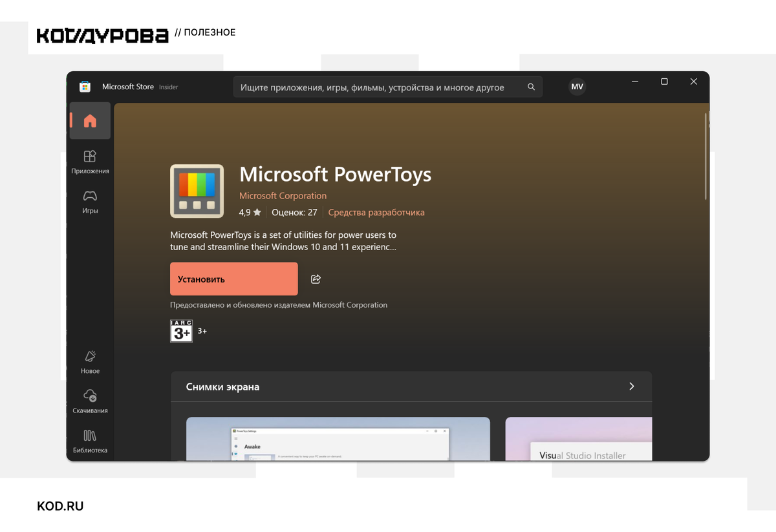This screenshot has height=532, width=776.
Task: Maximize the Microsoft Store window
Action: pos(664,81)
